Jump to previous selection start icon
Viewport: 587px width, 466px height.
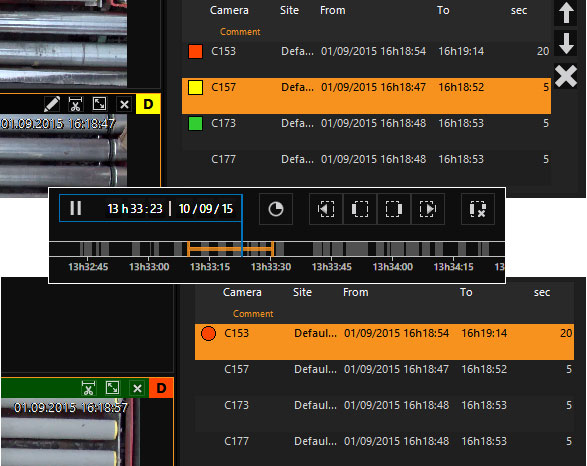pyautogui.click(x=326, y=209)
